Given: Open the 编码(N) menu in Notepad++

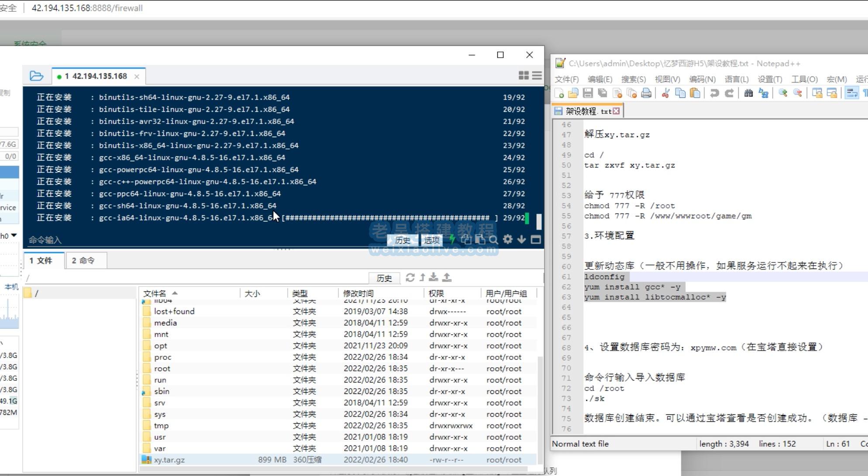Looking at the screenshot, I should 702,79.
